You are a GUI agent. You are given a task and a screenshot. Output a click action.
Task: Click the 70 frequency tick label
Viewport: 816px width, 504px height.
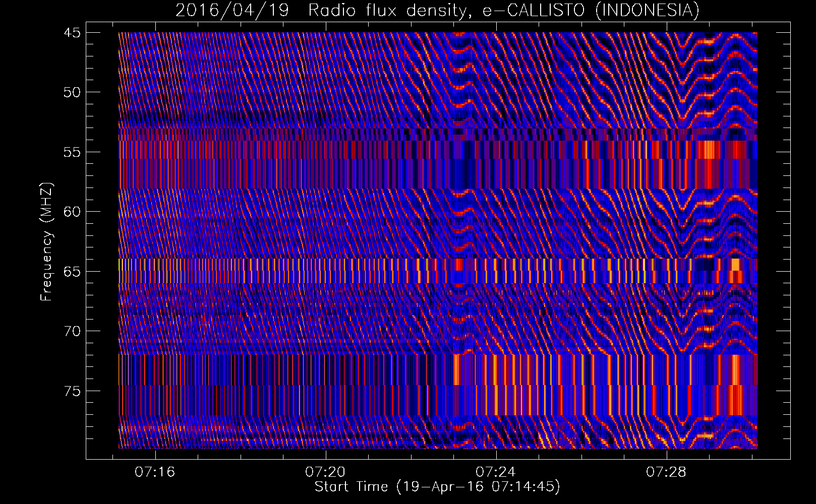click(x=72, y=331)
